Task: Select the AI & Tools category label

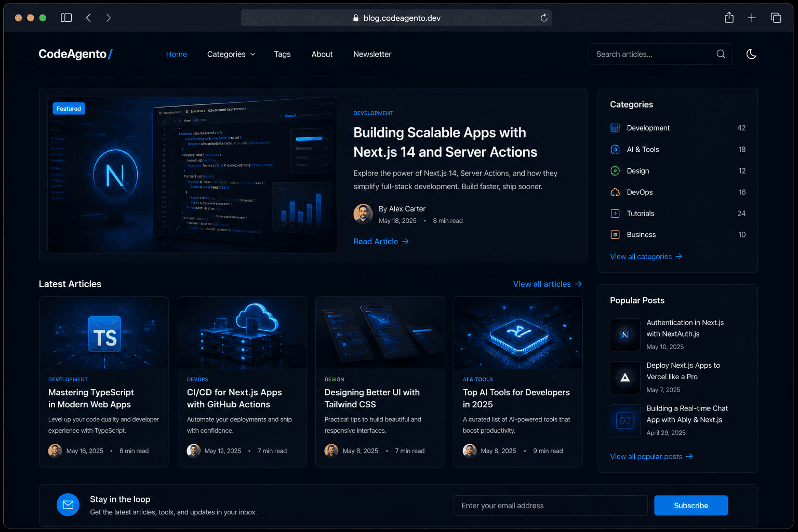Action: [x=643, y=149]
